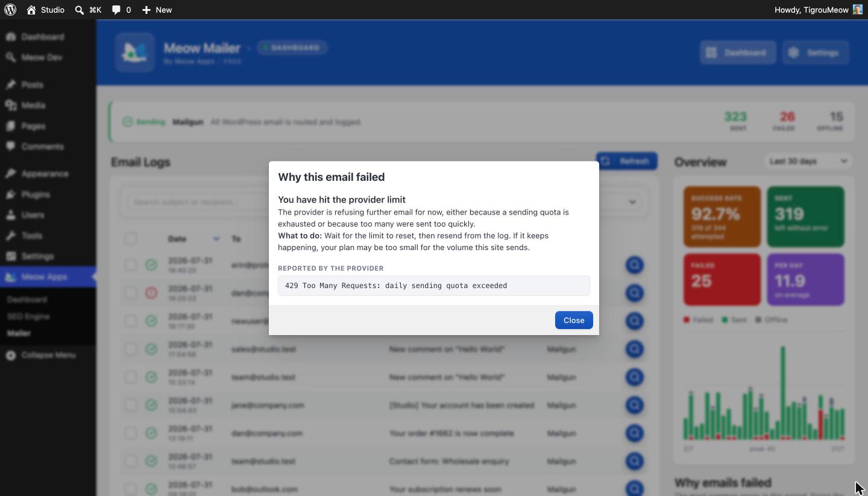Open the ⌘K search in admin bar

88,10
